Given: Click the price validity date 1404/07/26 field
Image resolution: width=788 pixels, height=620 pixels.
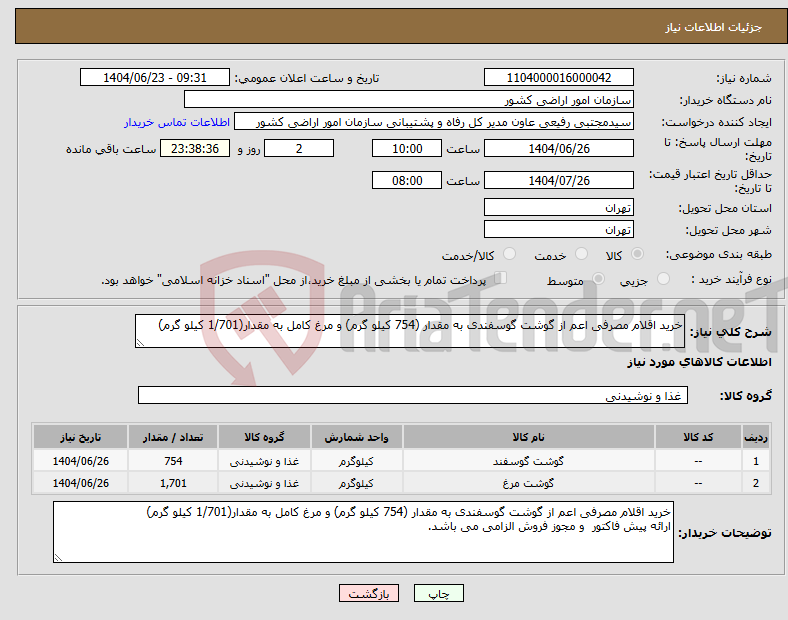Looking at the screenshot, I should 559,180.
